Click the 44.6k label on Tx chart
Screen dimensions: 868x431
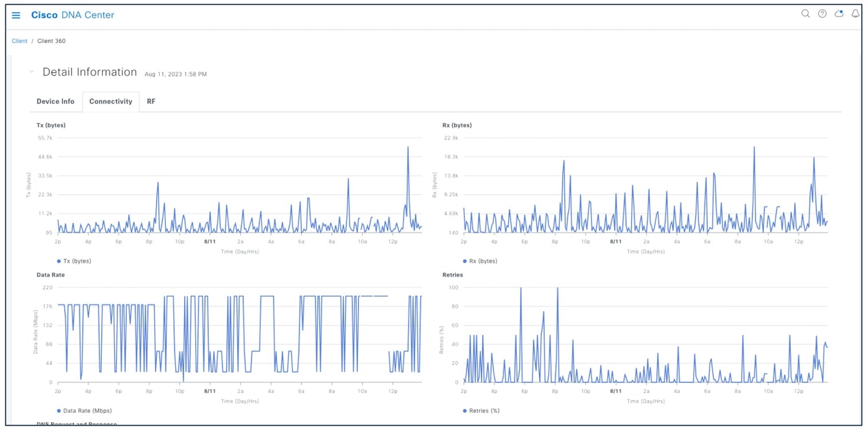45,157
